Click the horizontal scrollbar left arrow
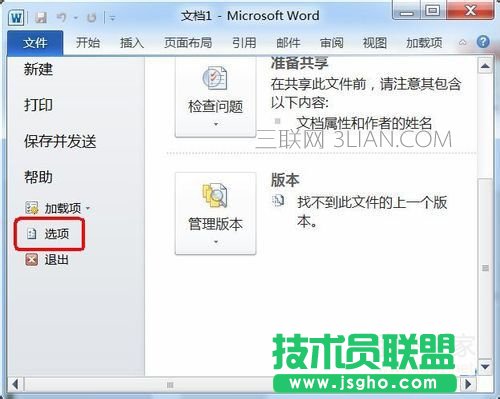The width and height of the screenshot is (500, 399). point(15,385)
